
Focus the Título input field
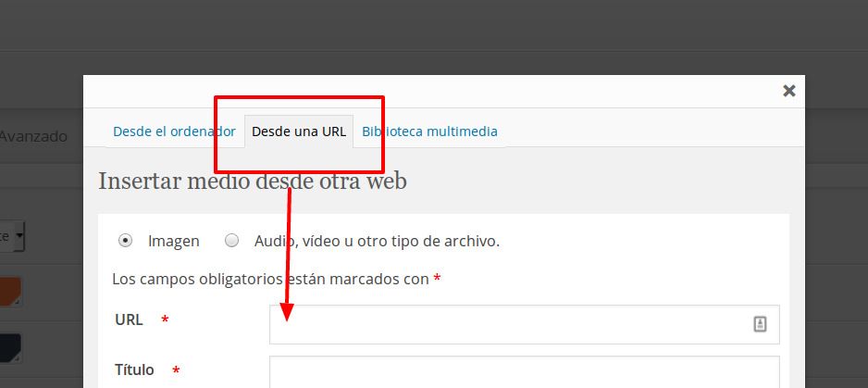525,372
